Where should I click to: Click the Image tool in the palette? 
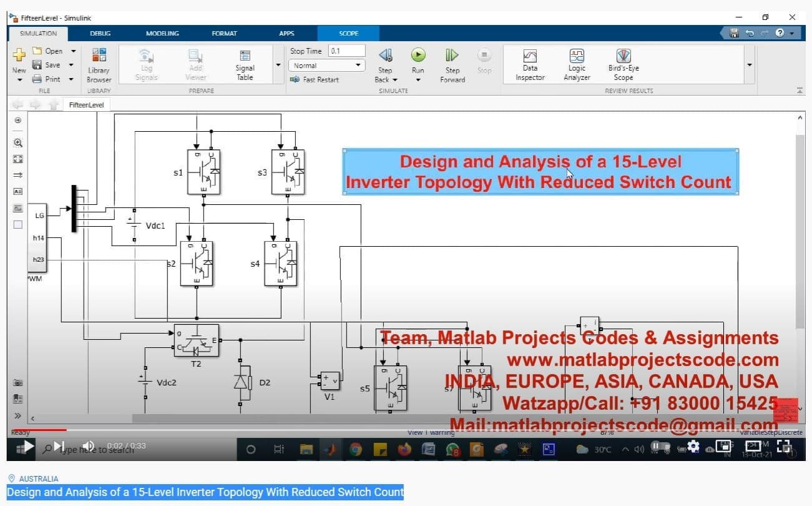[18, 208]
